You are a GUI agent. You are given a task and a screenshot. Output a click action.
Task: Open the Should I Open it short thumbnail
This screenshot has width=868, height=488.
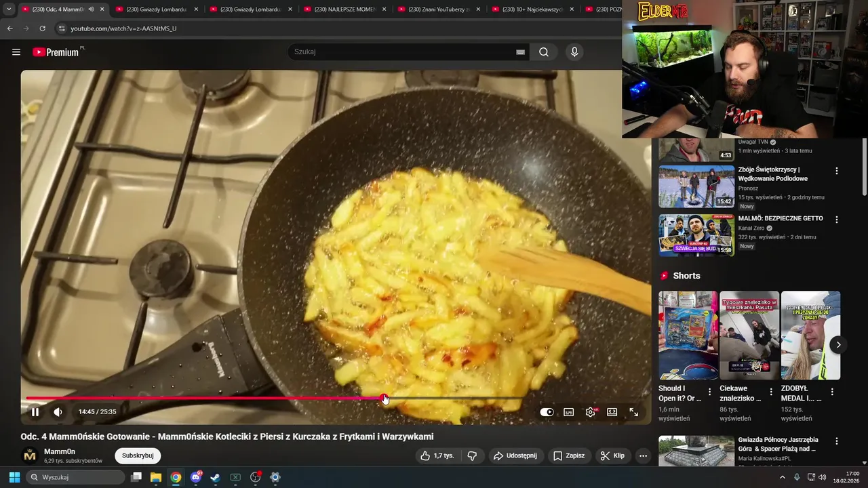[x=688, y=335]
